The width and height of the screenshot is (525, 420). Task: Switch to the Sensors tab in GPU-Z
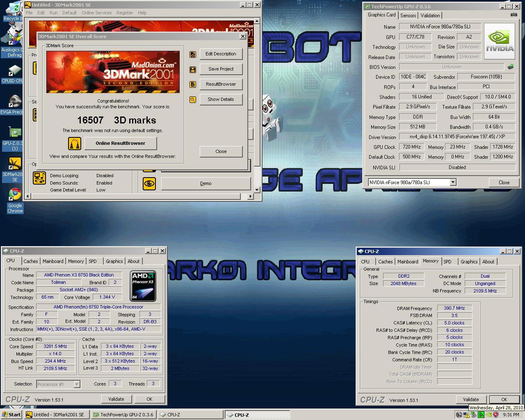click(x=408, y=16)
